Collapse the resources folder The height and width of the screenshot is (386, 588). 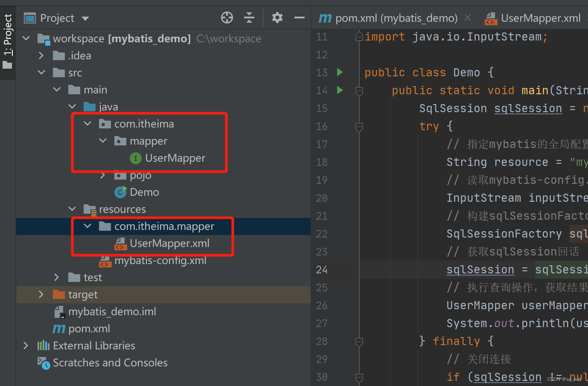(x=72, y=209)
